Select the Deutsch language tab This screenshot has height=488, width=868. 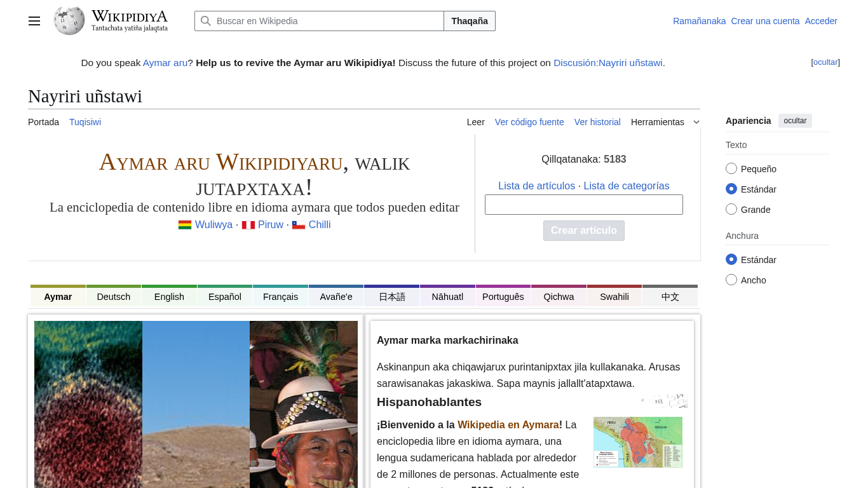[x=114, y=297]
